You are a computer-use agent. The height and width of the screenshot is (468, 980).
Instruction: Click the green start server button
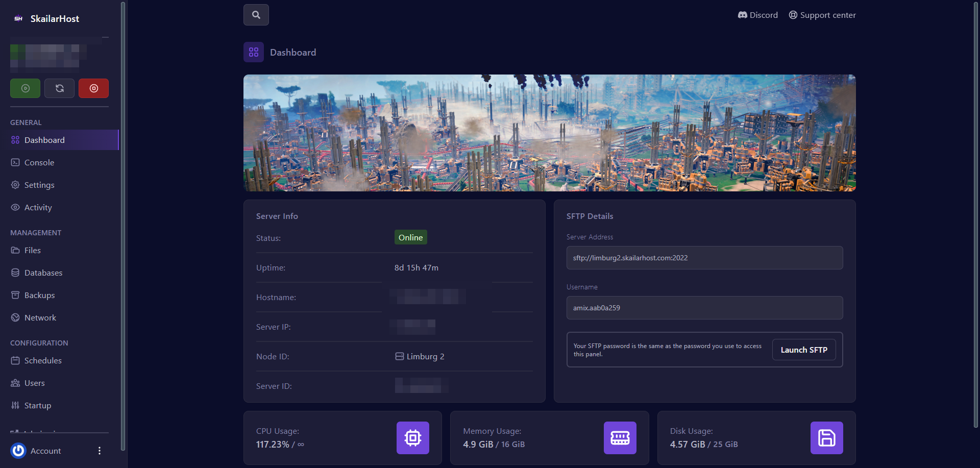(x=25, y=88)
